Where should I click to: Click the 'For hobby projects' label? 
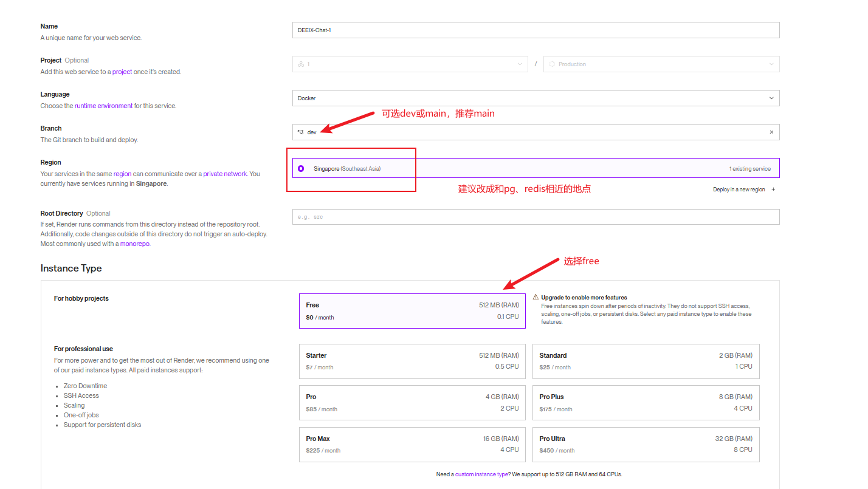pos(81,298)
